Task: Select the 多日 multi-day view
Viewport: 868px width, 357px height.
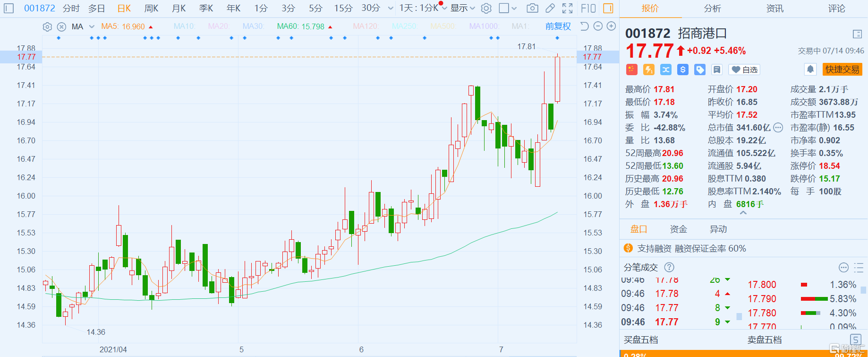Action: (x=97, y=8)
